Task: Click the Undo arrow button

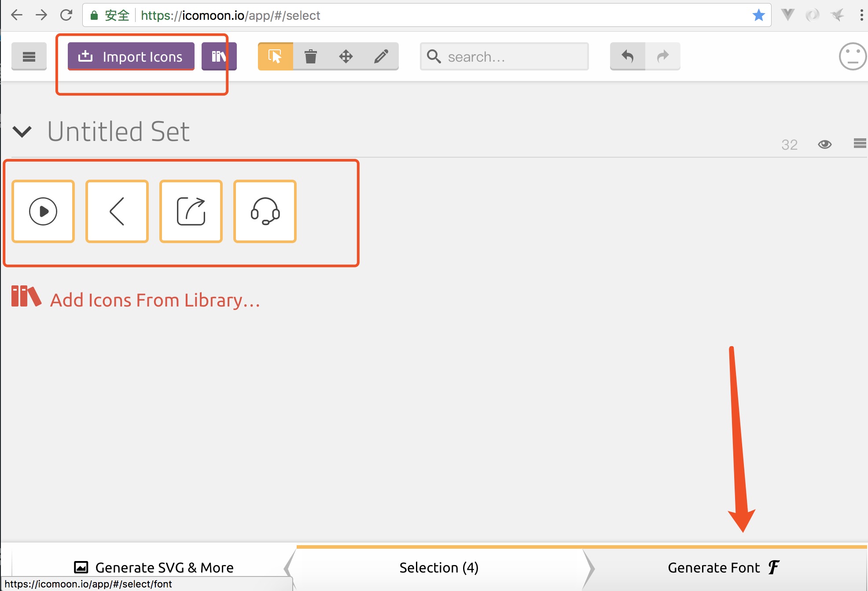Action: [628, 56]
